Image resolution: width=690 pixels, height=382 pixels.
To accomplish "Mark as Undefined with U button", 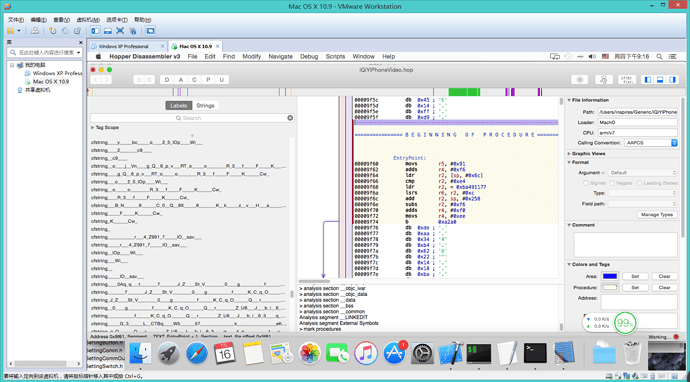I will point(222,80).
